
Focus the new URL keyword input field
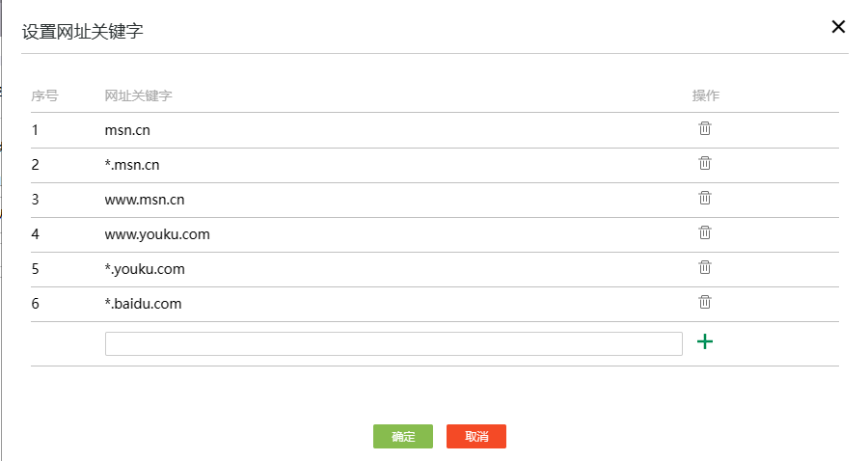point(393,343)
